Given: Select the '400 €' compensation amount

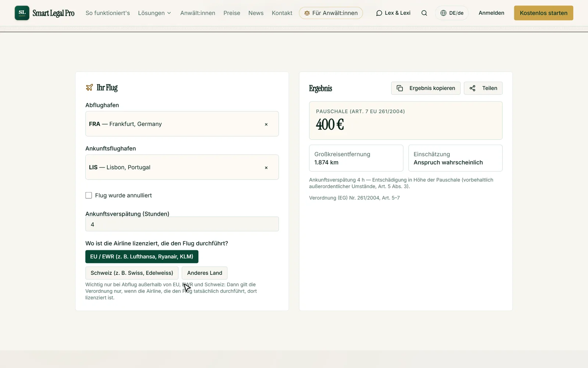Looking at the screenshot, I should (x=330, y=124).
